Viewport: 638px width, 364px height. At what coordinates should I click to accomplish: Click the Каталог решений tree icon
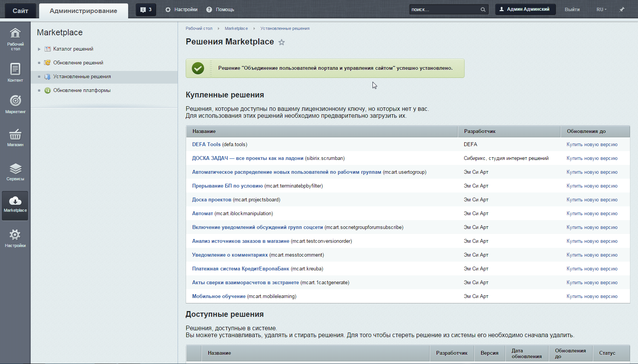coord(48,49)
